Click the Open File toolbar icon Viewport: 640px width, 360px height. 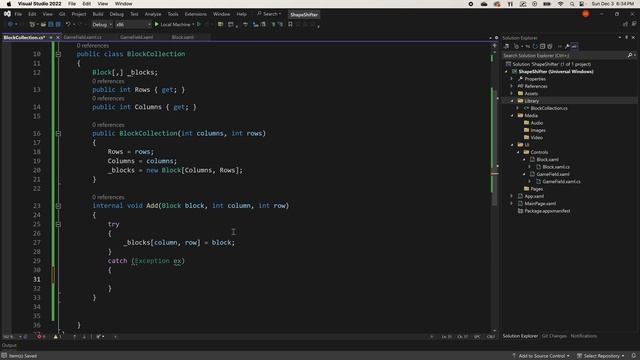(43, 24)
